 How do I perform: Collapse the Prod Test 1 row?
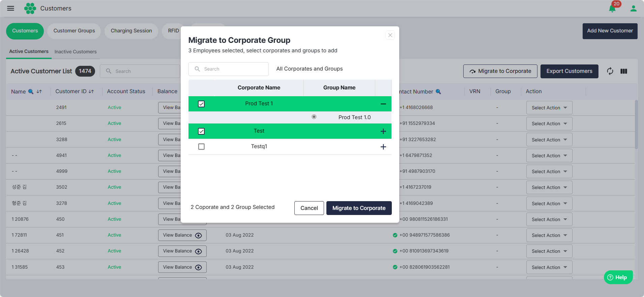[x=383, y=104]
